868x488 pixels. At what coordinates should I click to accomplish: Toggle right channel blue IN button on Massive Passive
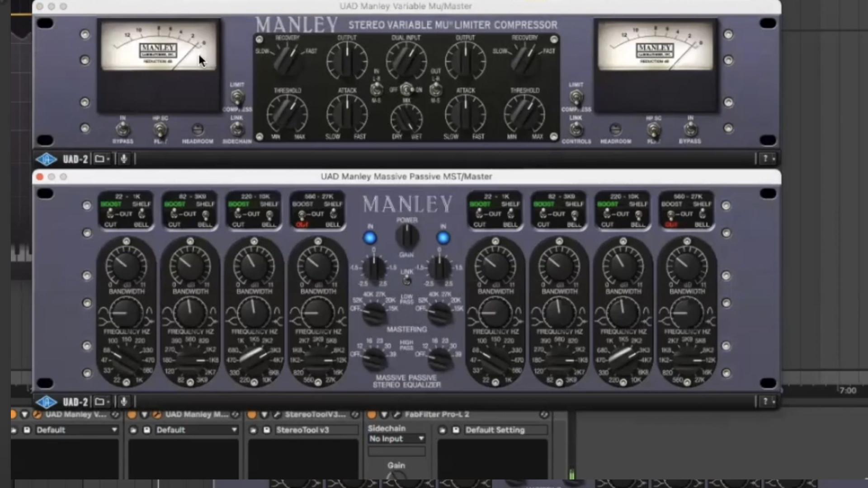pyautogui.click(x=443, y=238)
